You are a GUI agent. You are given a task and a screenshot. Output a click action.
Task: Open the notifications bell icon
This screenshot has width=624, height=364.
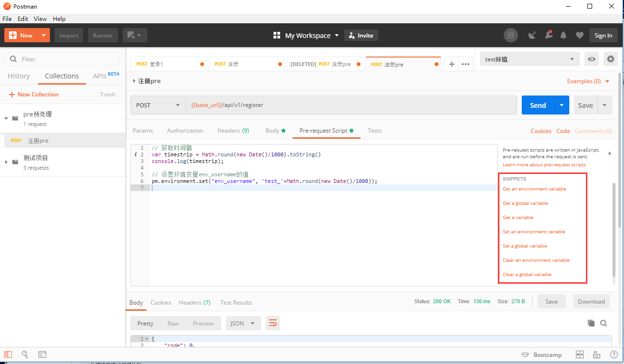coord(564,35)
